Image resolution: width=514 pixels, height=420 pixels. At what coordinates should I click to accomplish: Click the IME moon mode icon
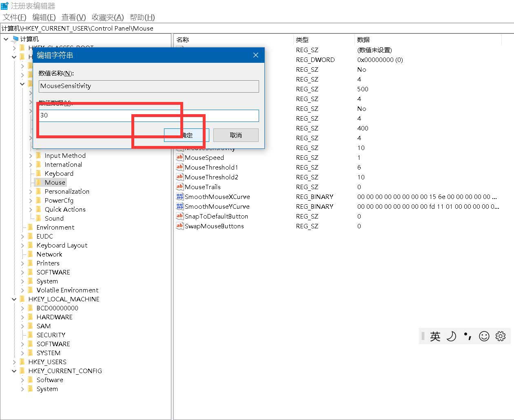pyautogui.click(x=451, y=336)
